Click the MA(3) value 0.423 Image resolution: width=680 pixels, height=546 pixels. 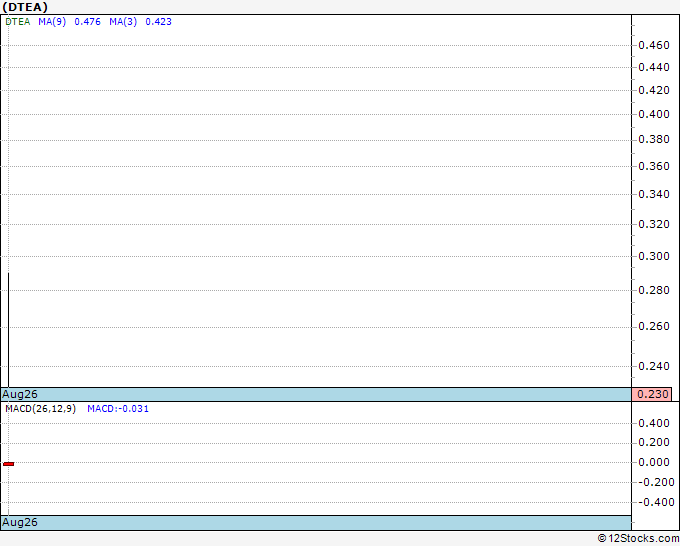coord(158,22)
